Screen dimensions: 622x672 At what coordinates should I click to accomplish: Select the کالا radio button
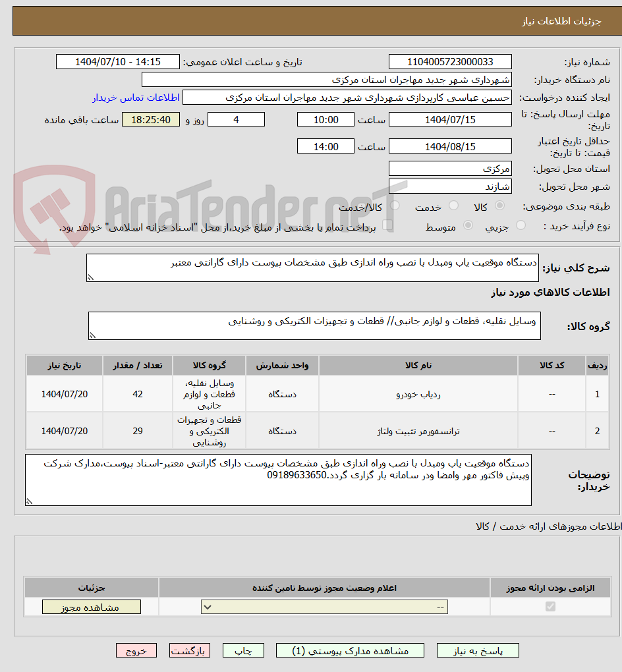(x=500, y=204)
